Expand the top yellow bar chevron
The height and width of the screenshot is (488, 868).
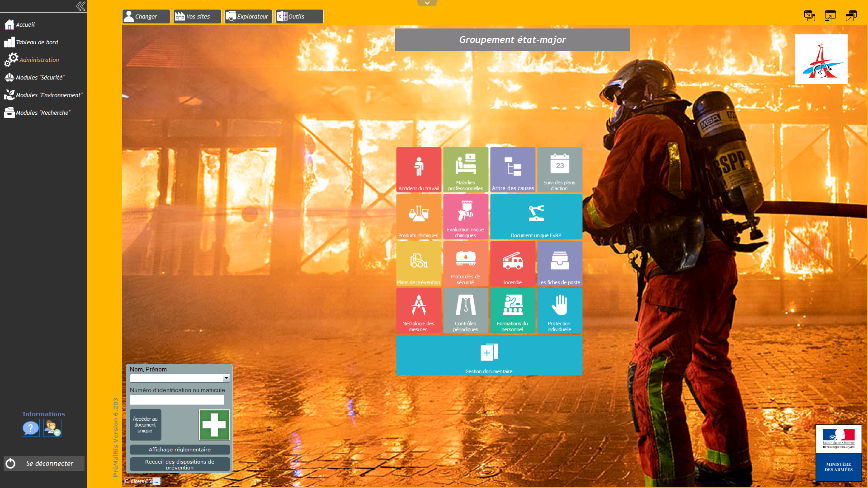[x=427, y=3]
